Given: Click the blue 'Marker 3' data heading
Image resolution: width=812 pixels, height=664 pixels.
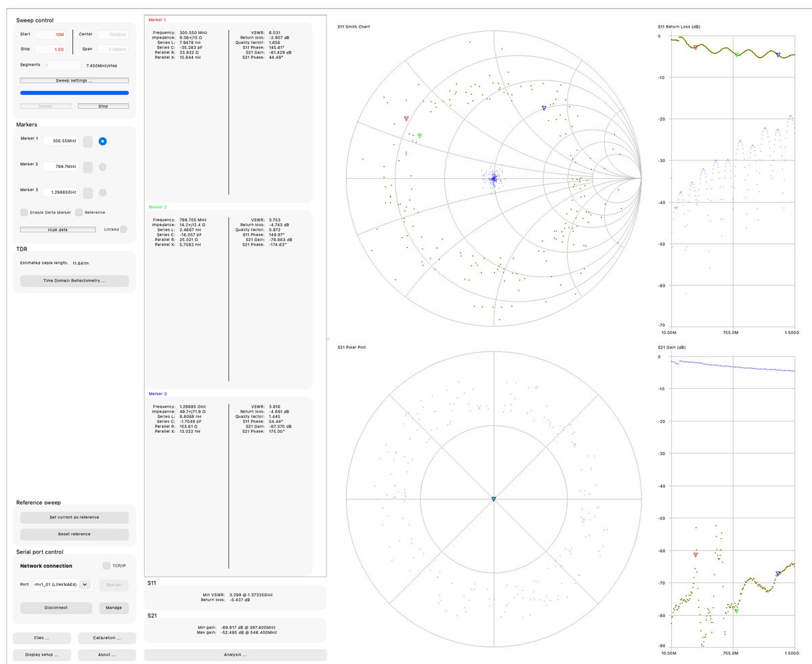Looking at the screenshot, I should (157, 394).
